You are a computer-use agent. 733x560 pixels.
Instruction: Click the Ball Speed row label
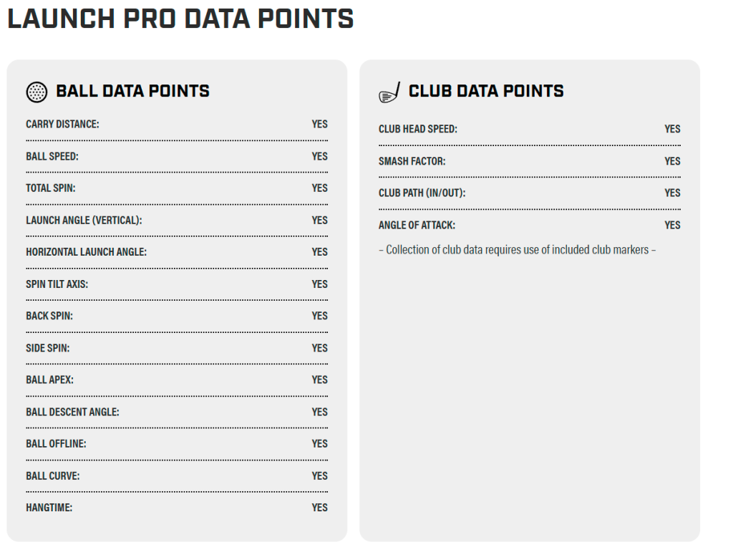pos(52,156)
